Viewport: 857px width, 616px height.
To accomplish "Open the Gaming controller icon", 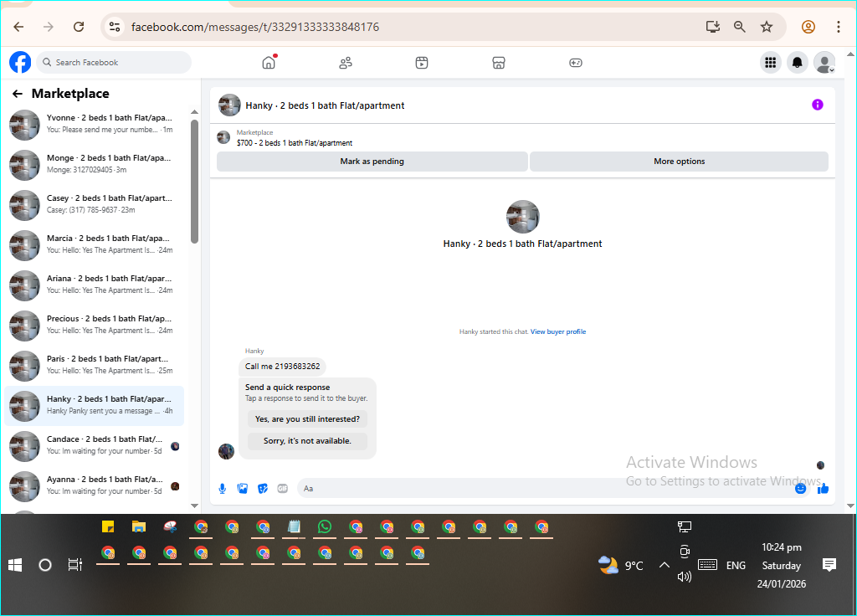I will point(576,63).
